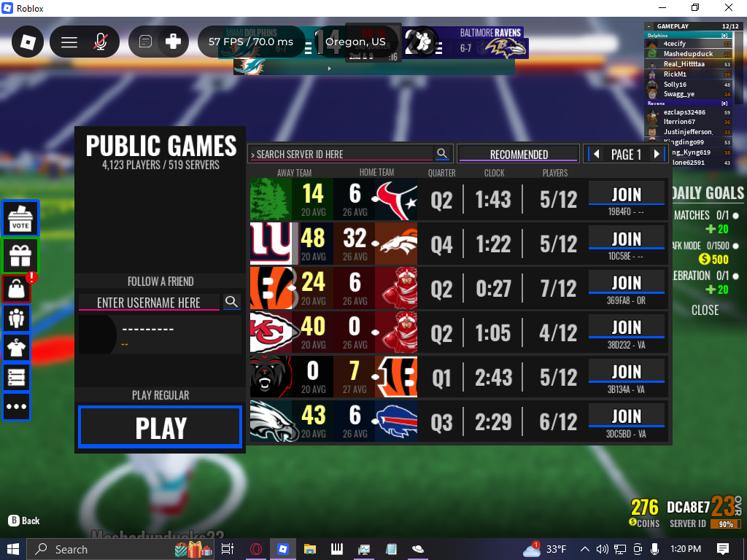Open the Windows Start menu

tap(13, 549)
